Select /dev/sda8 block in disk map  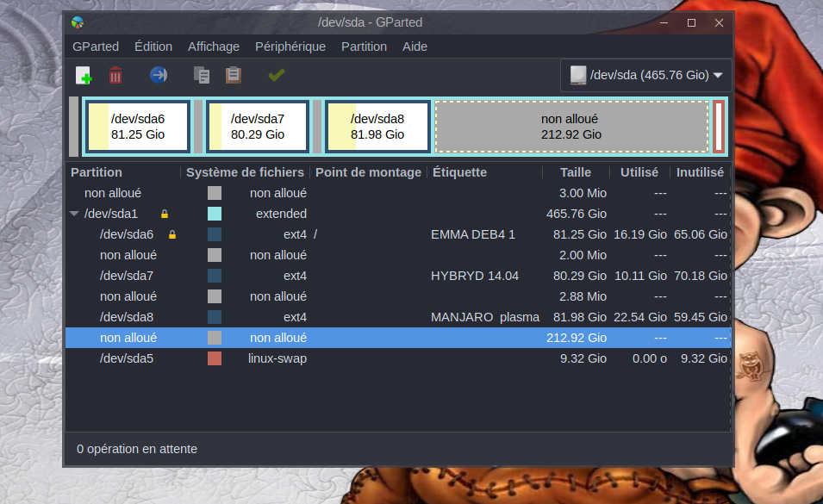[377, 127]
